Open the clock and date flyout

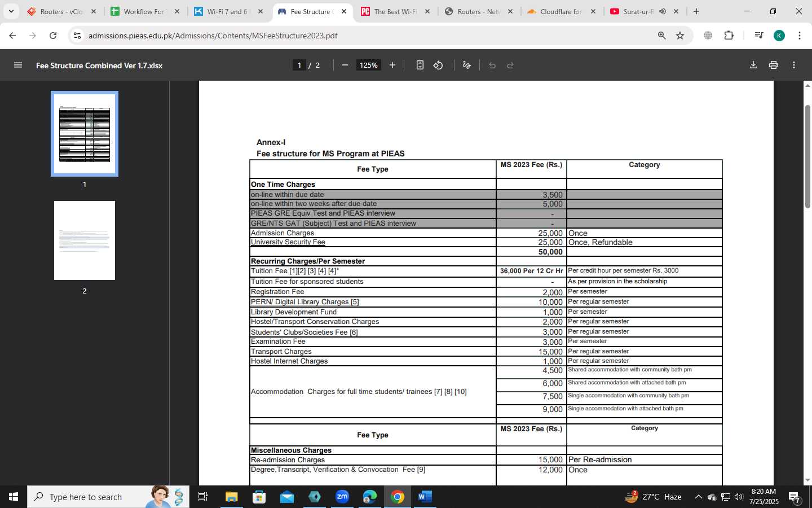(764, 497)
